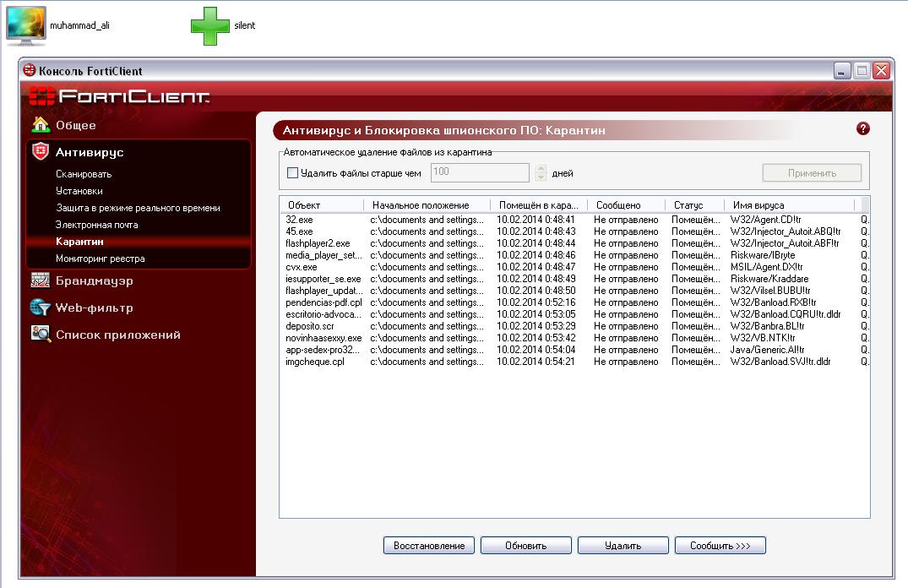Open the Брандмауэр firewall icon
Image resolution: width=908 pixels, height=588 pixels.
click(x=41, y=280)
